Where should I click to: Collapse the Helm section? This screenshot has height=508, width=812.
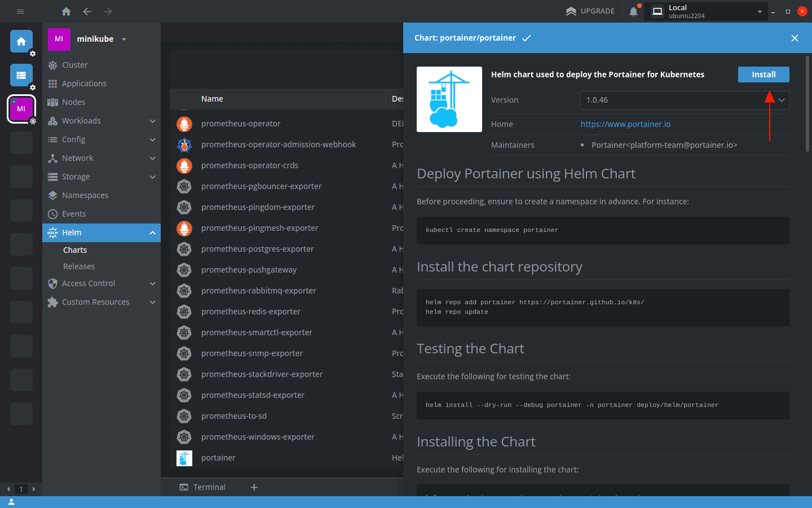coord(101,233)
